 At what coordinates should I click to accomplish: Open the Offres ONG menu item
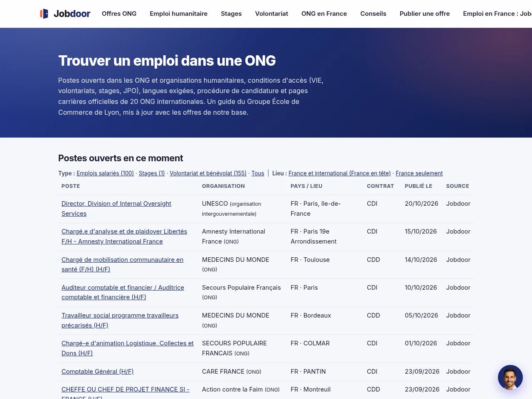(x=119, y=14)
